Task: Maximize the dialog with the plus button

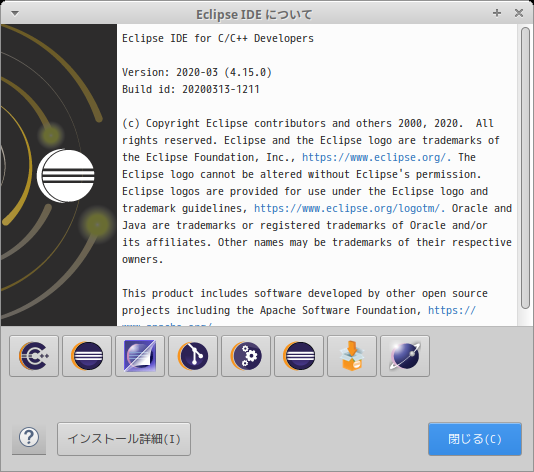Action: click(497, 13)
